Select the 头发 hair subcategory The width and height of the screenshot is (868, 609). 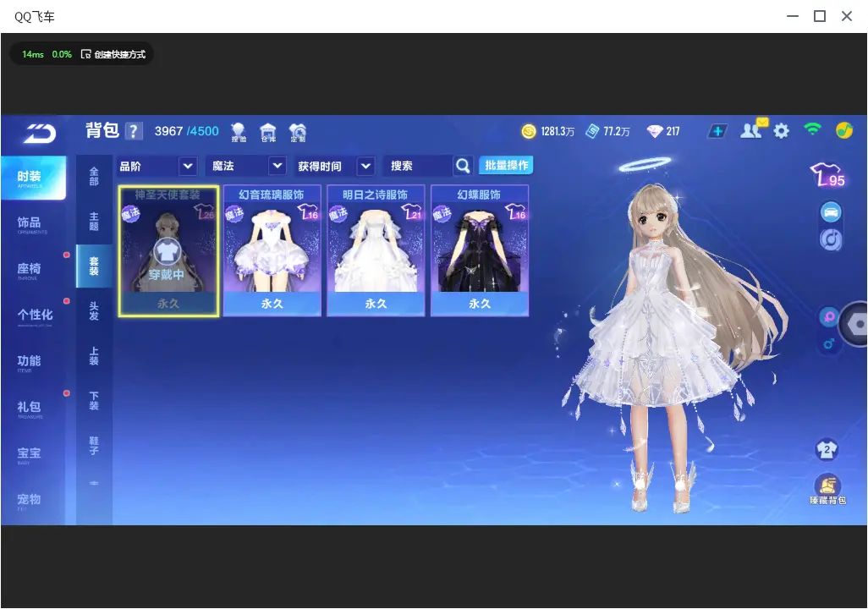pyautogui.click(x=94, y=311)
